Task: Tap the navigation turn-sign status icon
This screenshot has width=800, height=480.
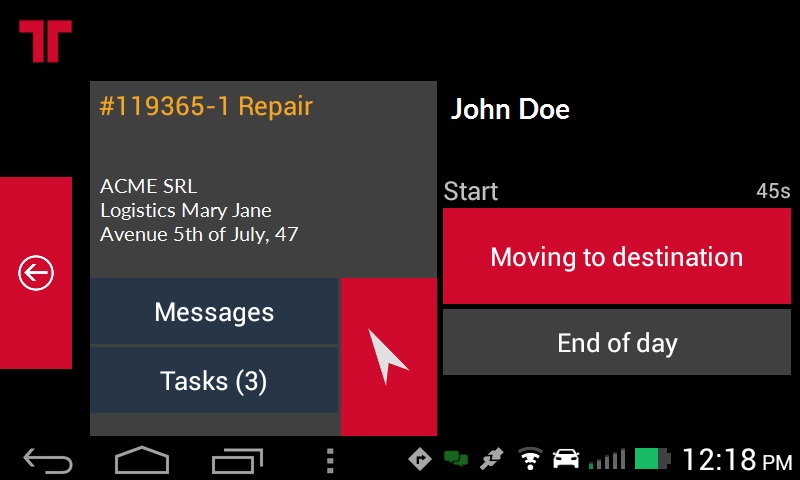Action: 420,459
